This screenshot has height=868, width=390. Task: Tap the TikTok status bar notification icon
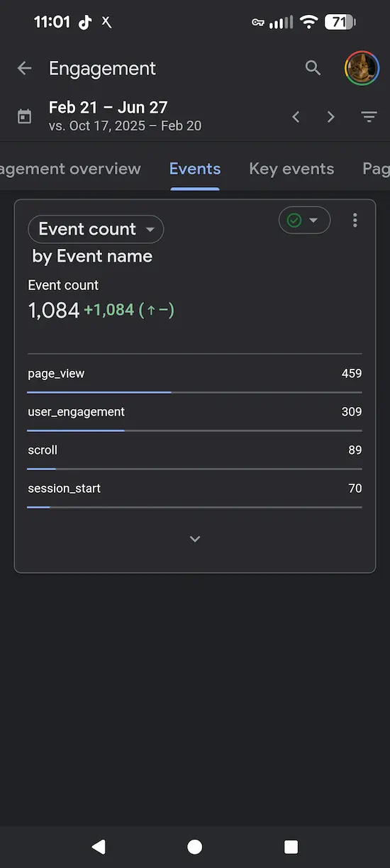point(85,22)
